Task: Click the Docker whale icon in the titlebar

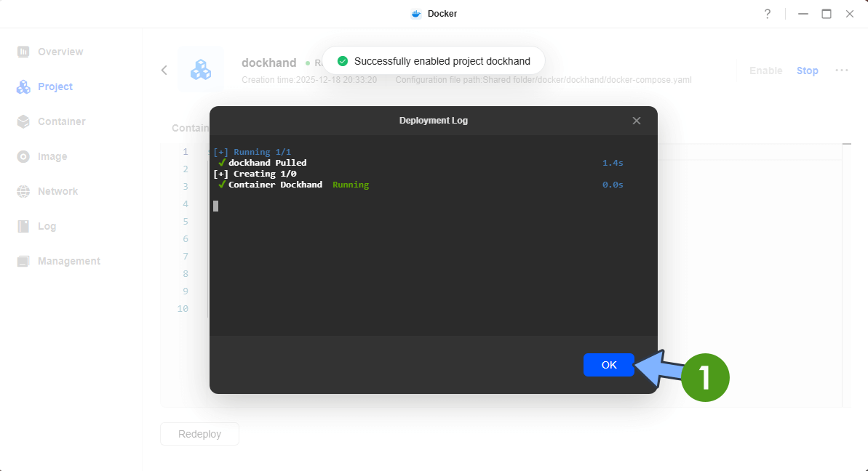Action: (x=415, y=13)
